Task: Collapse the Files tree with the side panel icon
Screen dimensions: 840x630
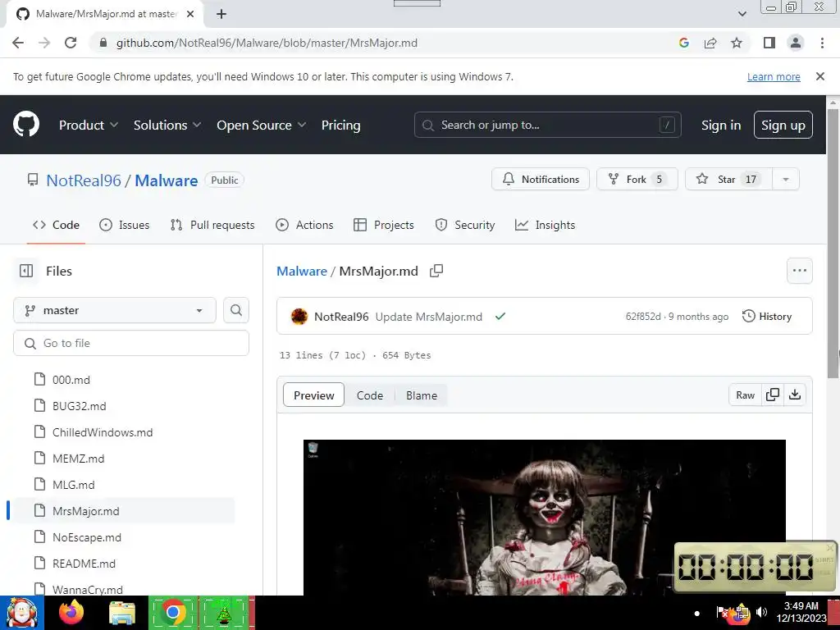Action: click(x=26, y=271)
